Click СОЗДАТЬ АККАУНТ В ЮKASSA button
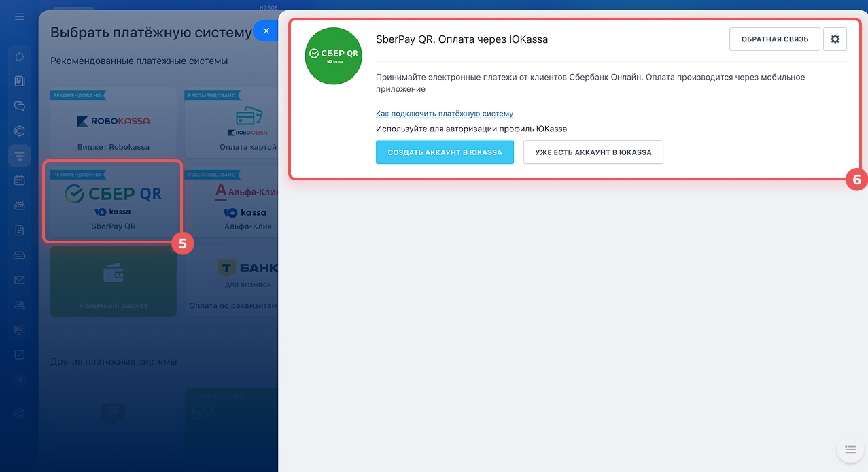868x472 pixels. [x=445, y=152]
